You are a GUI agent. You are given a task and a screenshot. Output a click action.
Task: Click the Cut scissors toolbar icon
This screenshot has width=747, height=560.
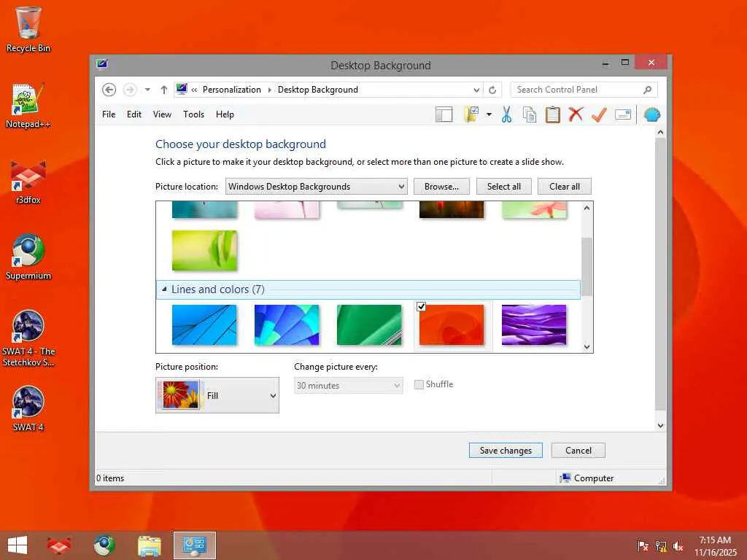[506, 114]
